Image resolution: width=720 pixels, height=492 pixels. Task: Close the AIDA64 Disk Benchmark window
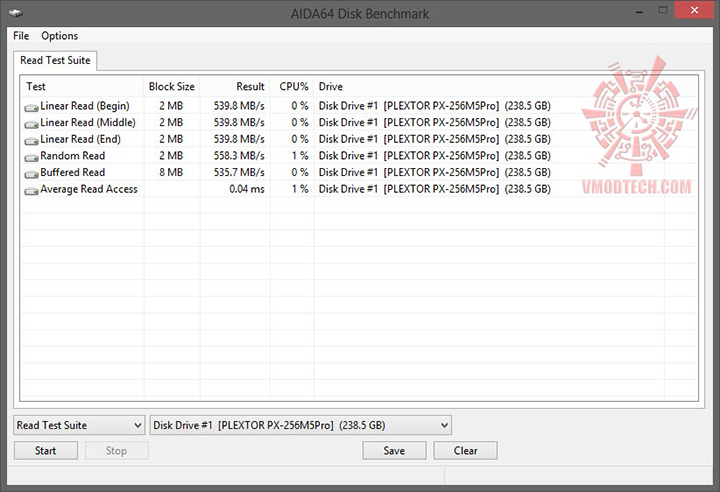click(x=694, y=10)
